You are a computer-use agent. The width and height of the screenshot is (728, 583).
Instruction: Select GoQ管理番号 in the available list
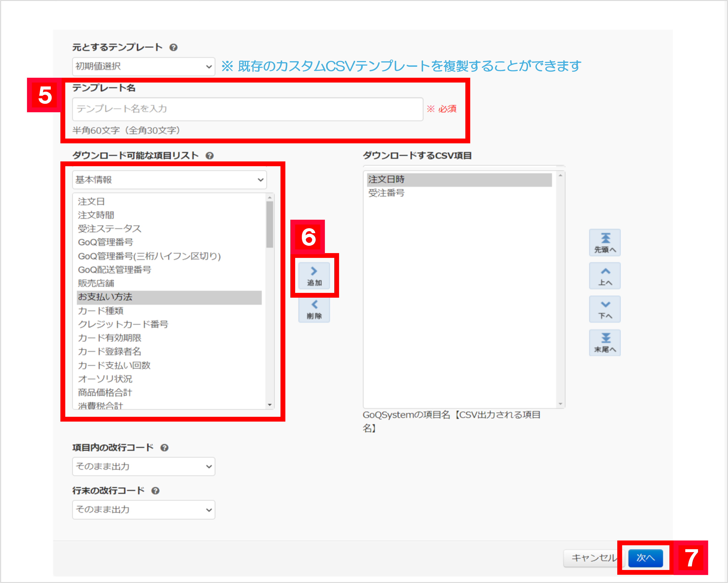pyautogui.click(x=169, y=242)
